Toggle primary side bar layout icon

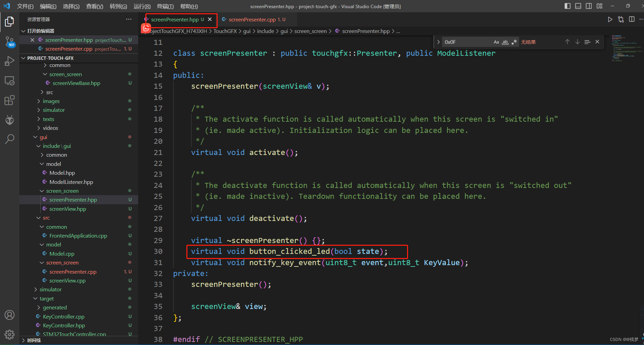coord(568,6)
